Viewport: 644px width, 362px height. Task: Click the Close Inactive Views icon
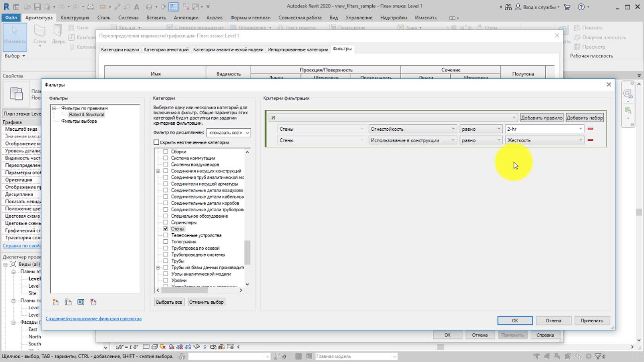click(186, 7)
